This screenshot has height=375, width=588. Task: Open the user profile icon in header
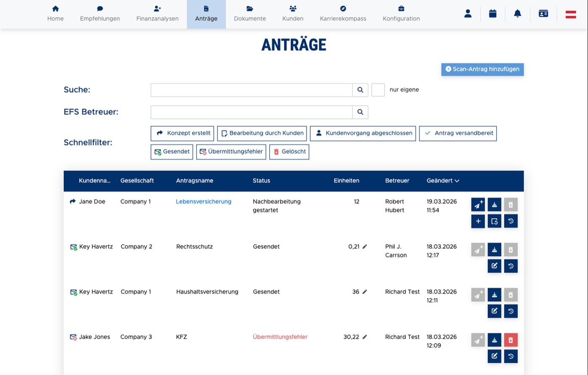(x=468, y=13)
